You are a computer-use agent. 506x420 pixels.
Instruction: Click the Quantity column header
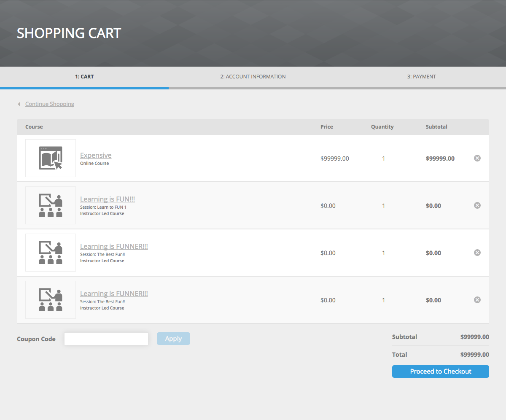(x=382, y=127)
